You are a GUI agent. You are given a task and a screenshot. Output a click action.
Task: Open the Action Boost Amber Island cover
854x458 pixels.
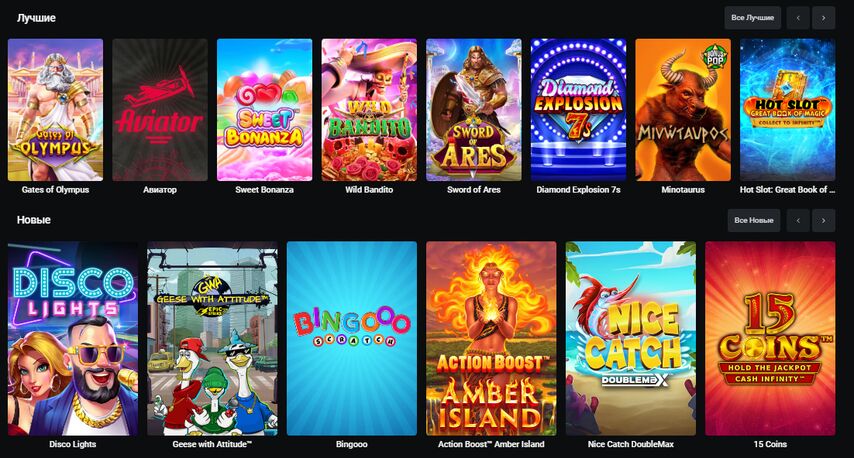pos(491,338)
